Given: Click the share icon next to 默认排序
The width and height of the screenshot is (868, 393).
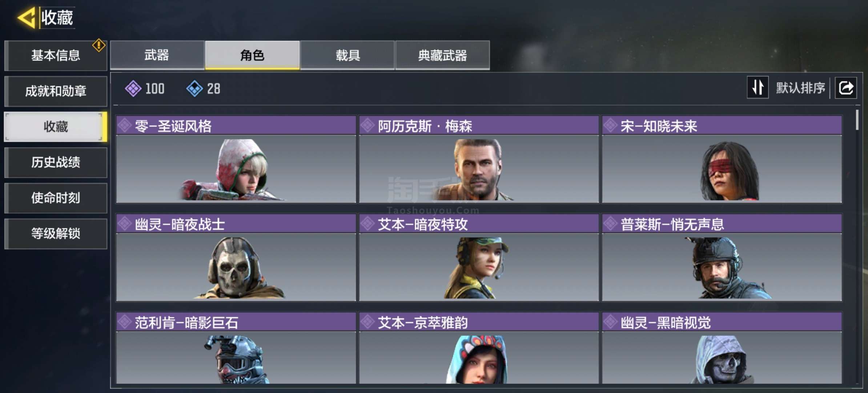Looking at the screenshot, I should (846, 88).
